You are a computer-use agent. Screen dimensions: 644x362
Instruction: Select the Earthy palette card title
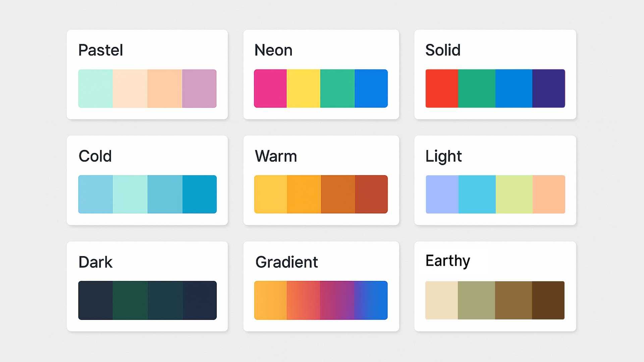448,261
